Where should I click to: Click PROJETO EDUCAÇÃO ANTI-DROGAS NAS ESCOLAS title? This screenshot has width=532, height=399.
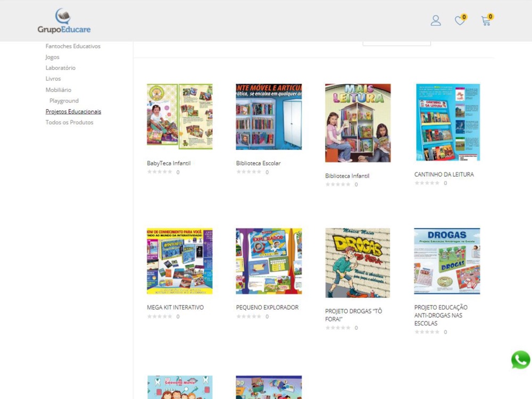tap(440, 315)
